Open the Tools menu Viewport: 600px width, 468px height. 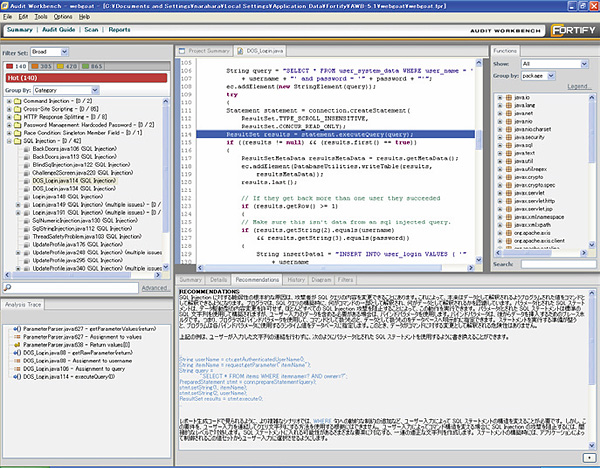(39, 17)
